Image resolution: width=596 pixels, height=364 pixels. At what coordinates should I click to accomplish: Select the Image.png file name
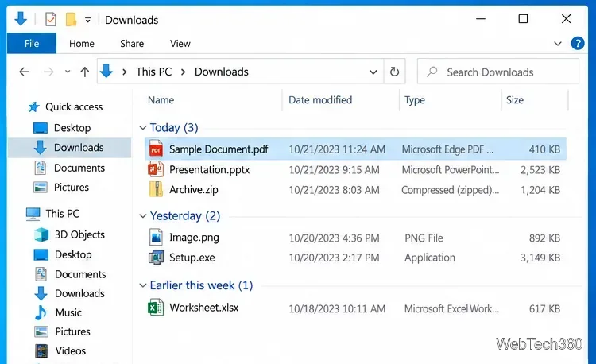click(194, 238)
